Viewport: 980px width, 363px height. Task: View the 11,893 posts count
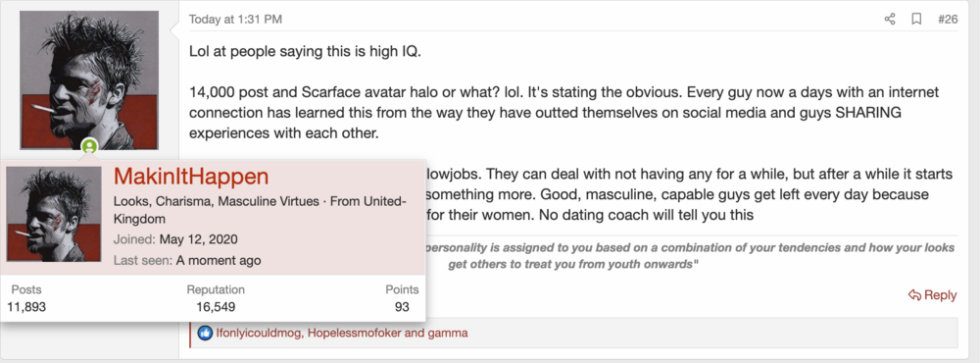click(26, 307)
